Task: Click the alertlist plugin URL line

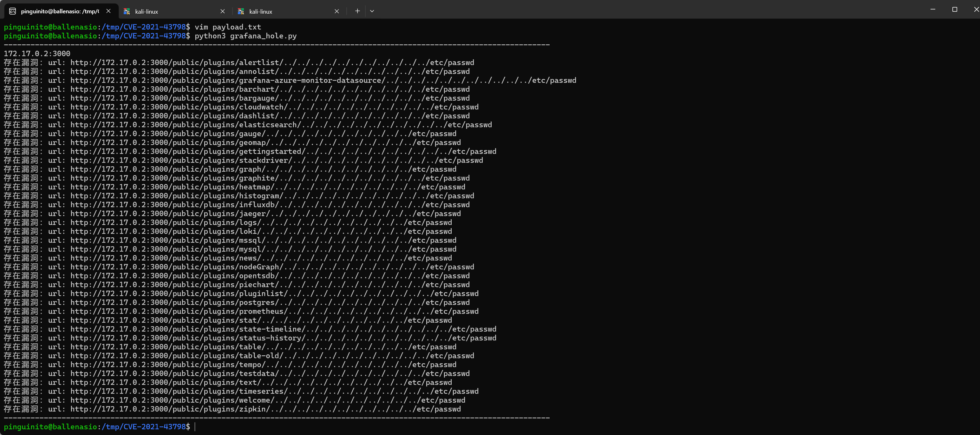Action: click(239, 63)
